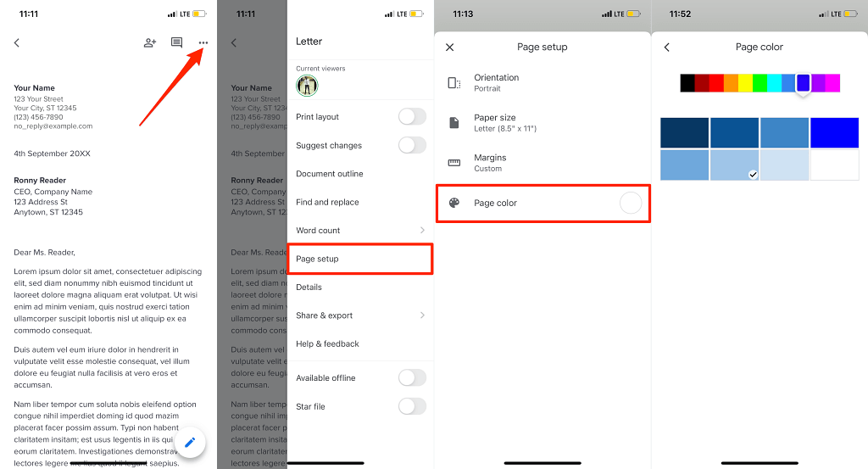Select Page setup in the menu

coord(359,259)
